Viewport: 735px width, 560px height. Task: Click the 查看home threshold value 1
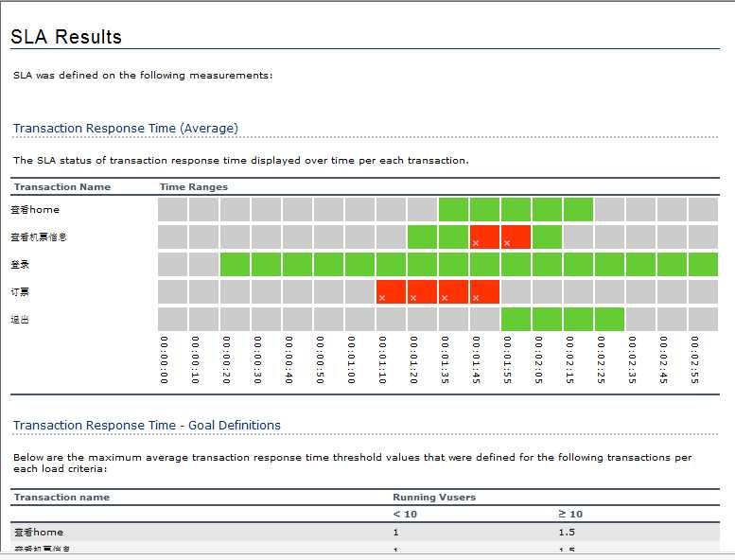pos(396,533)
